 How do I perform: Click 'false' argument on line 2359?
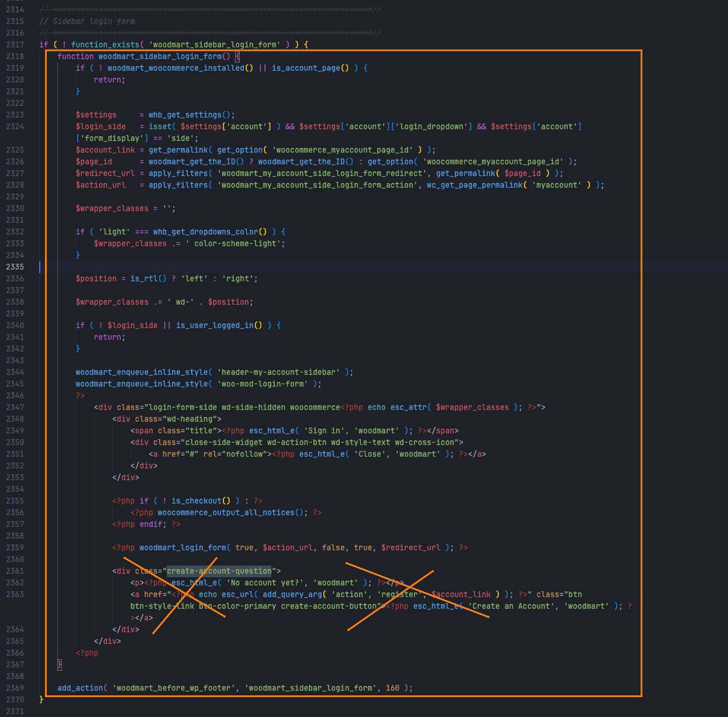(x=333, y=547)
